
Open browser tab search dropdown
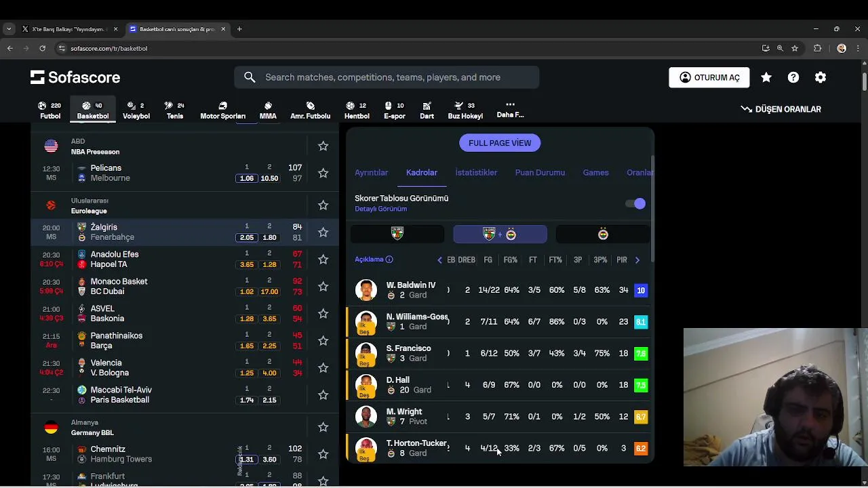click(x=8, y=29)
